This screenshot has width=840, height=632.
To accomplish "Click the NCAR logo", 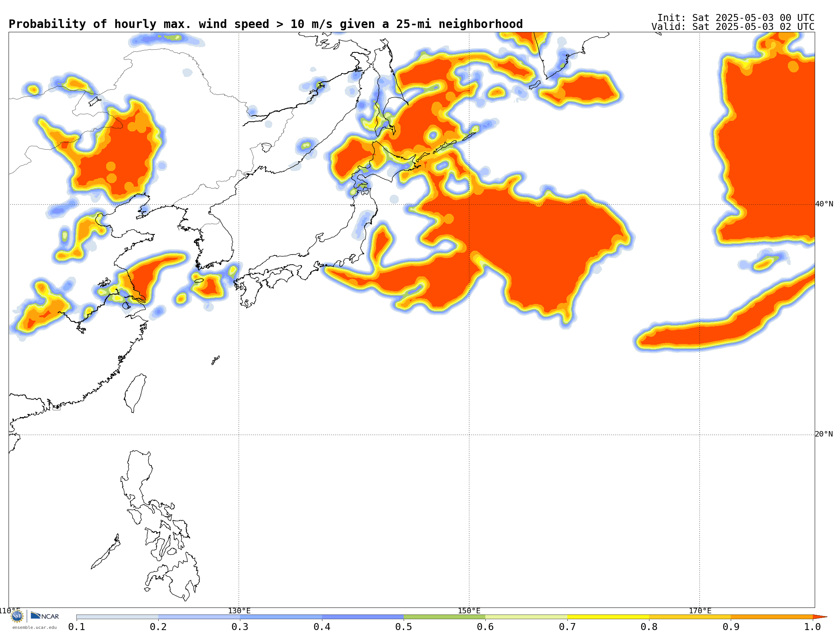I will click(45, 616).
